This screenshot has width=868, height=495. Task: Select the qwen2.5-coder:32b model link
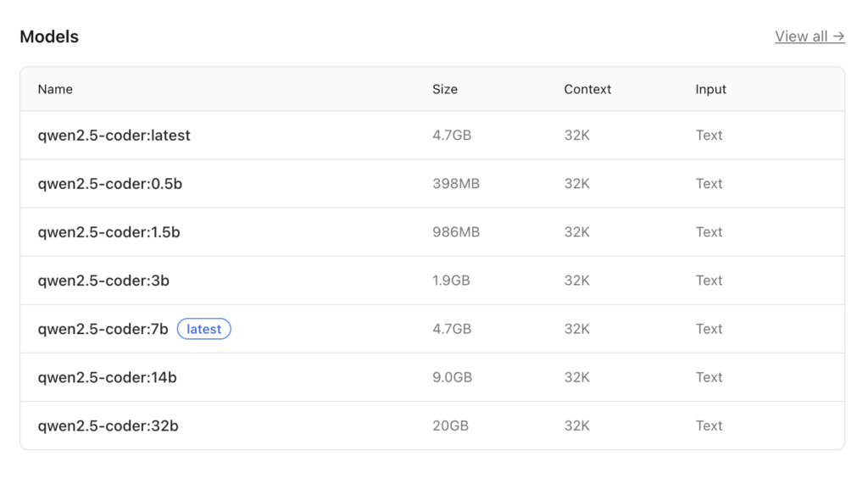click(108, 425)
